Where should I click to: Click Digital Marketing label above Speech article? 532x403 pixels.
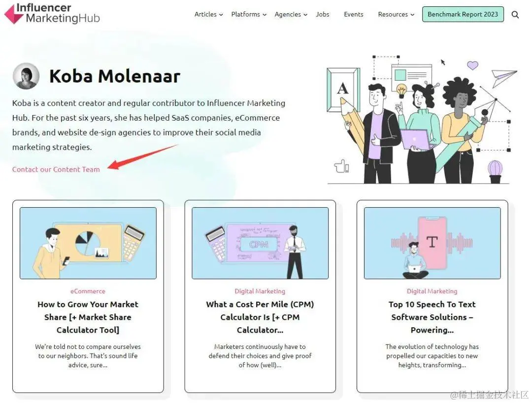pyautogui.click(x=432, y=291)
